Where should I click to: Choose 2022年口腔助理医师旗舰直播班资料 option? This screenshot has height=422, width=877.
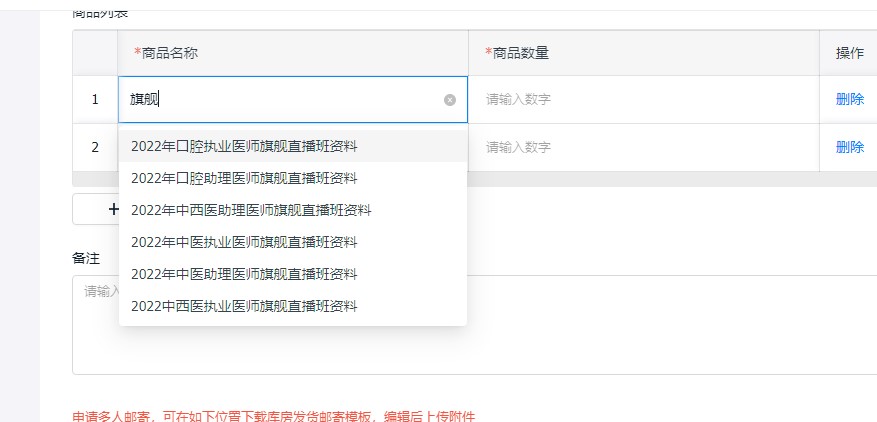pyautogui.click(x=244, y=178)
